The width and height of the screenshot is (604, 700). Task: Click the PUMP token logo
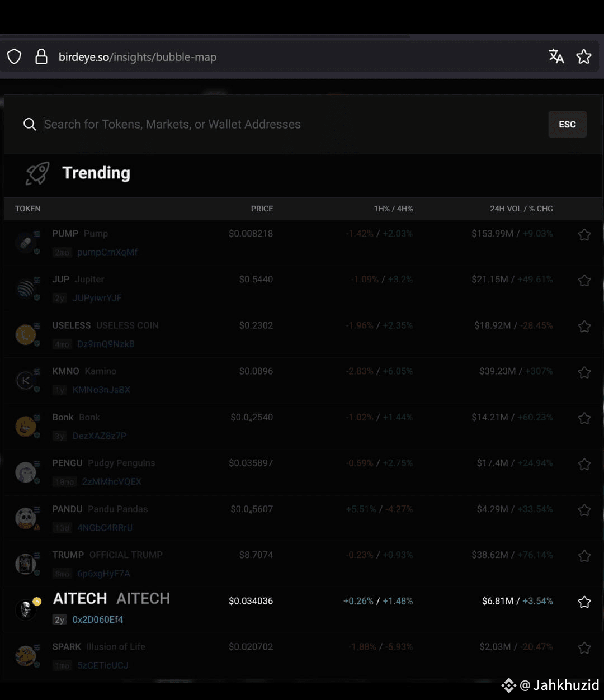(x=26, y=243)
